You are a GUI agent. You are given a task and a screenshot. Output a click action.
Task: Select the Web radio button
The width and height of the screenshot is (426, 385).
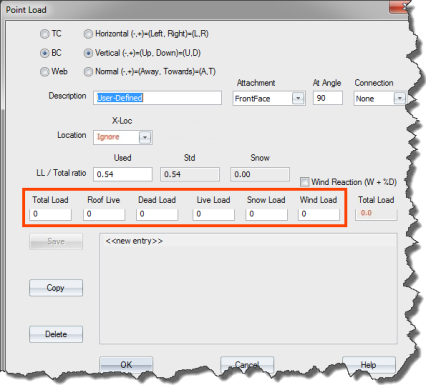point(44,72)
